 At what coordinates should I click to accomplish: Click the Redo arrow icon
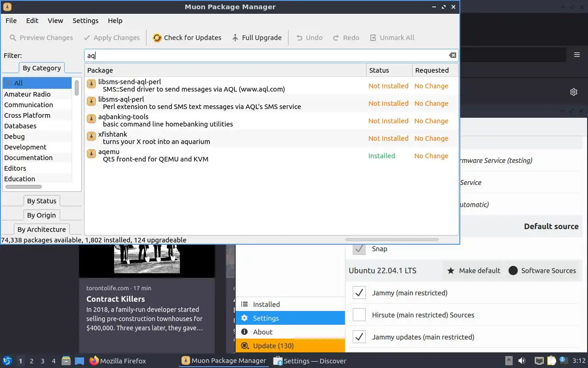pyautogui.click(x=336, y=38)
